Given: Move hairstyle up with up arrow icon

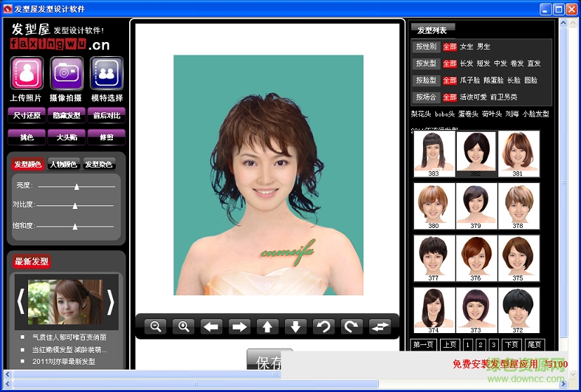Looking at the screenshot, I should 267,326.
